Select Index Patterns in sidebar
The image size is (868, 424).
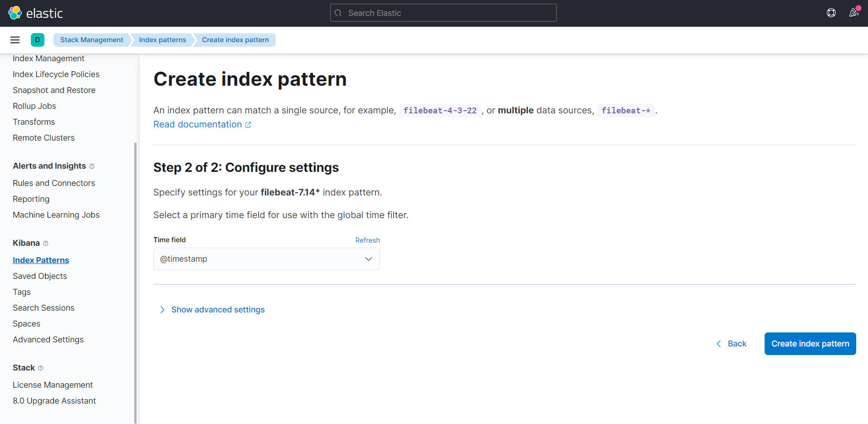[x=41, y=260]
